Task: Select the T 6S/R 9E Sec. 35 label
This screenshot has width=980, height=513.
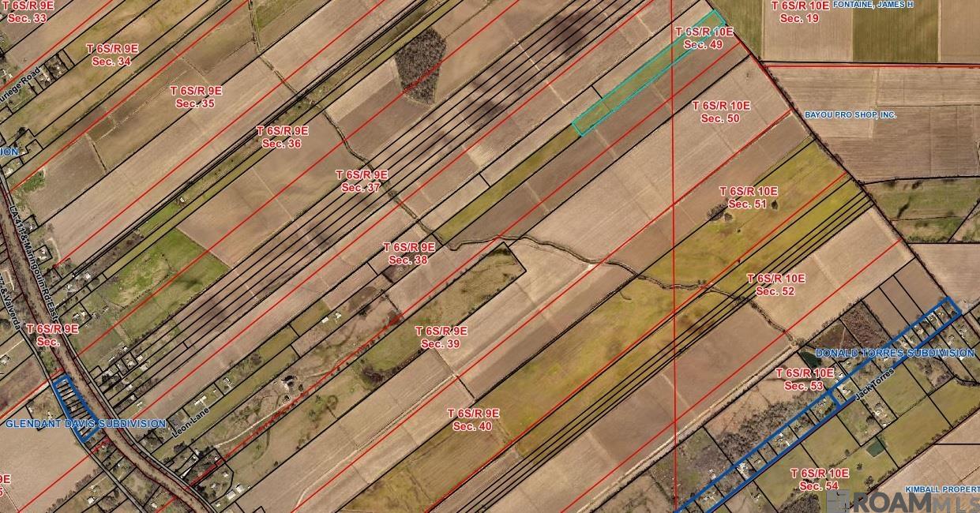Action: tap(196, 97)
